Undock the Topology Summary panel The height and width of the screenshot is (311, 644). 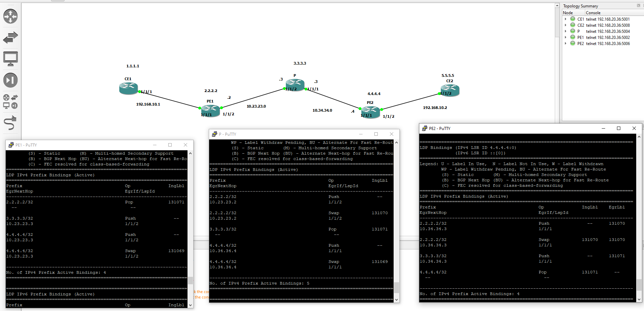(638, 5)
